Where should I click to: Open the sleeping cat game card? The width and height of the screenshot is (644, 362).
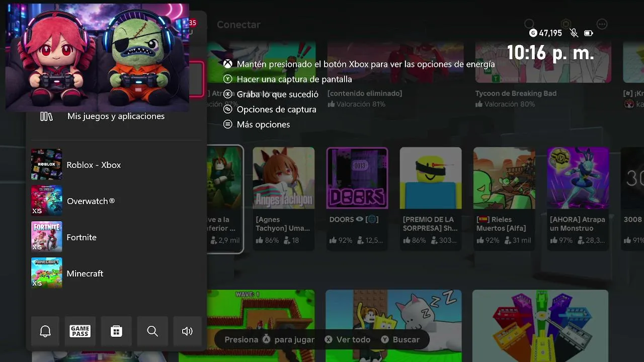(393, 326)
